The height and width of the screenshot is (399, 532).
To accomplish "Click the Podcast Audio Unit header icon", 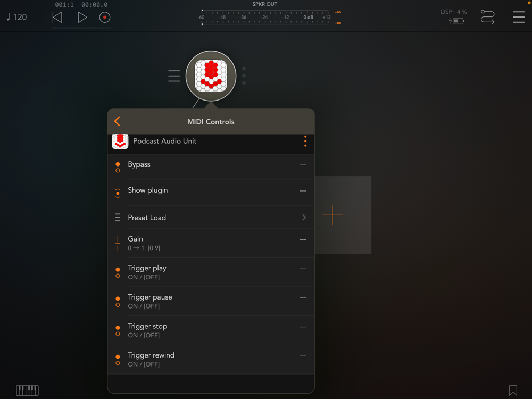I will coord(120,142).
